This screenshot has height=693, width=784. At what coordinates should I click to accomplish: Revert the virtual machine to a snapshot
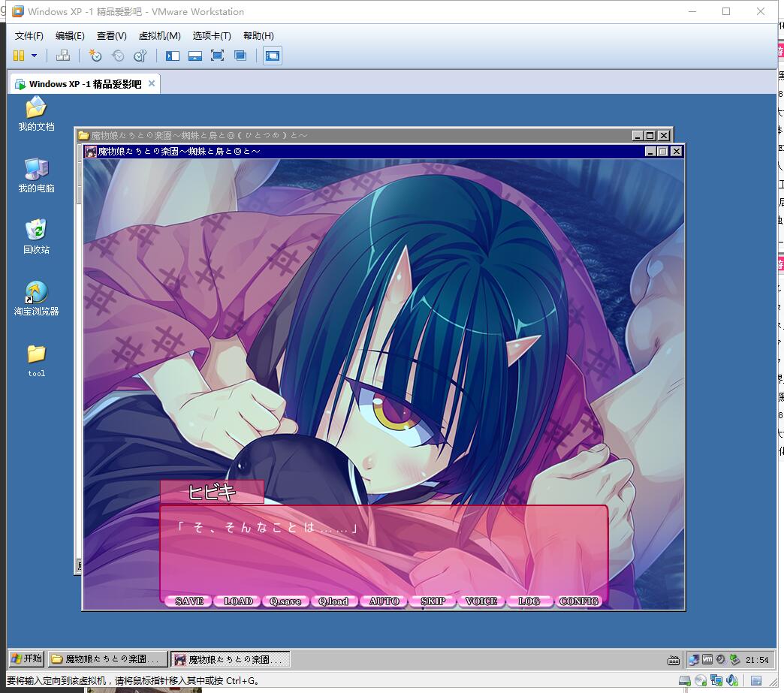[x=117, y=56]
